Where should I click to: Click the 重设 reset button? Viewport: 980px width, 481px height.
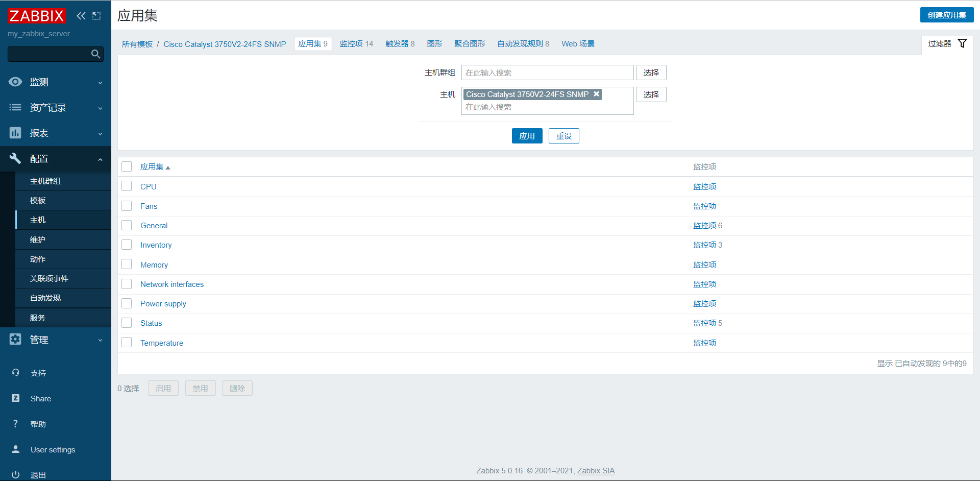pyautogui.click(x=563, y=136)
